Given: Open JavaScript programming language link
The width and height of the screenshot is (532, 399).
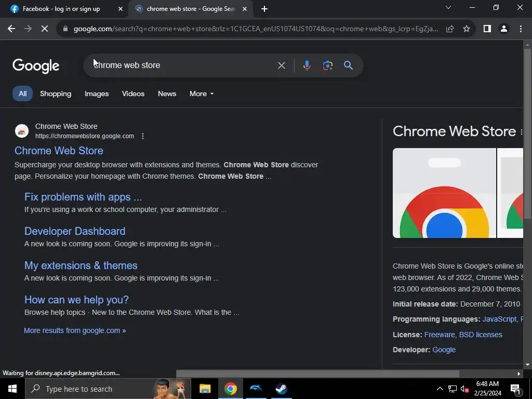Looking at the screenshot, I should point(499,320).
